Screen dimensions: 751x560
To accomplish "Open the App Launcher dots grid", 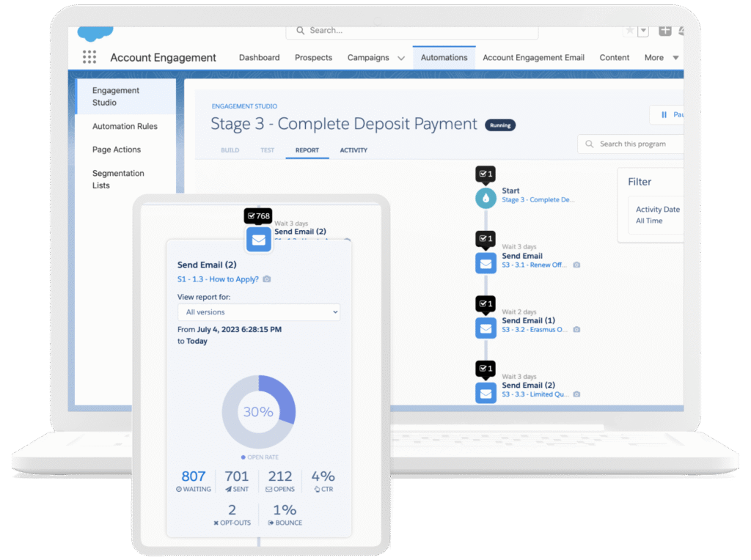I will click(89, 57).
